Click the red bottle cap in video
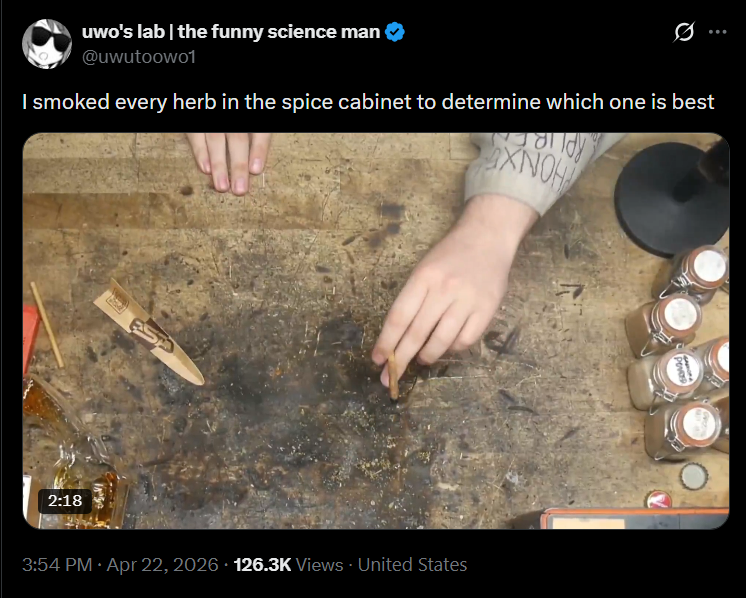Image resolution: width=746 pixels, height=598 pixels. coord(659,500)
